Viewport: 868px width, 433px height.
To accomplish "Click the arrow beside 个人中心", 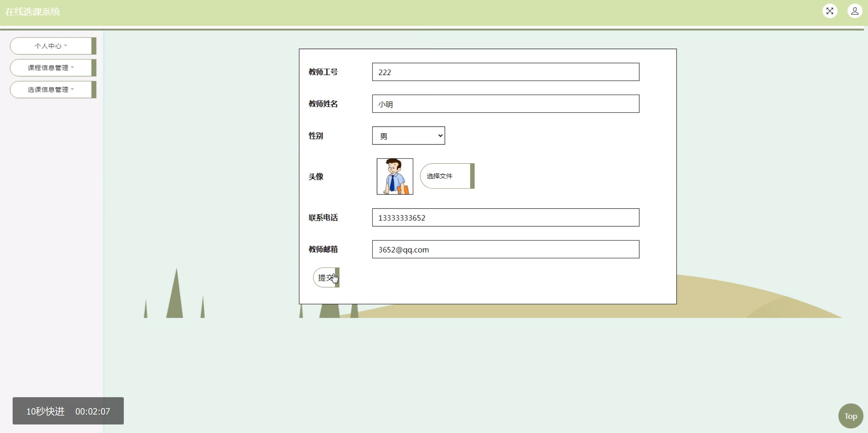I will coord(66,45).
